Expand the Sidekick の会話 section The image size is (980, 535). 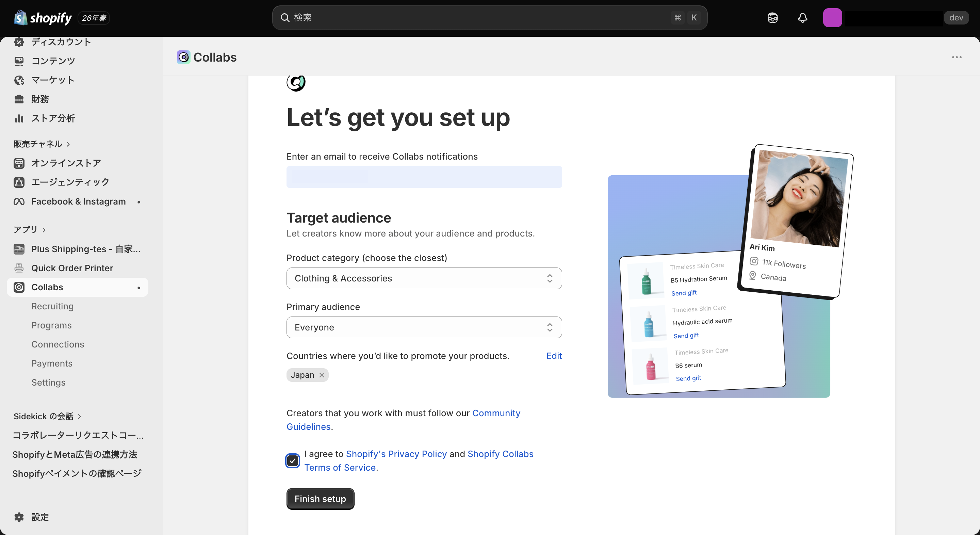coord(48,416)
